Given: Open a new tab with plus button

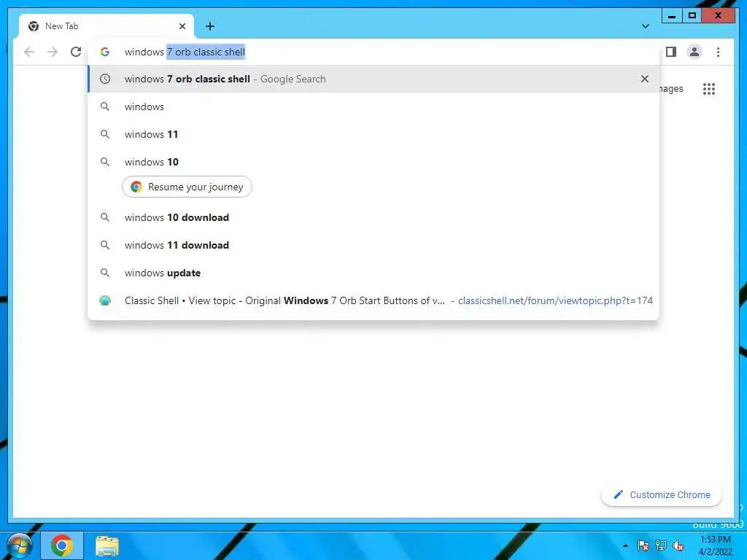Looking at the screenshot, I should (x=210, y=26).
